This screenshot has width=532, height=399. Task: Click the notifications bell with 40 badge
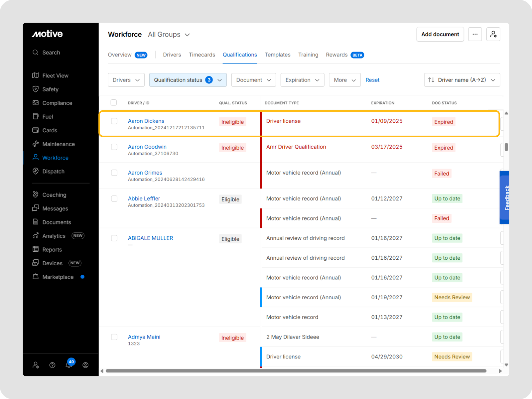[x=69, y=365]
